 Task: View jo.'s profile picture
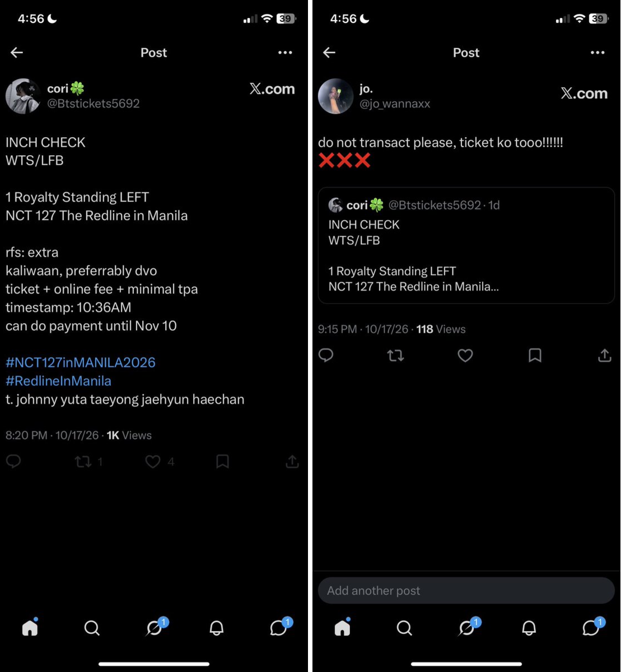(335, 96)
